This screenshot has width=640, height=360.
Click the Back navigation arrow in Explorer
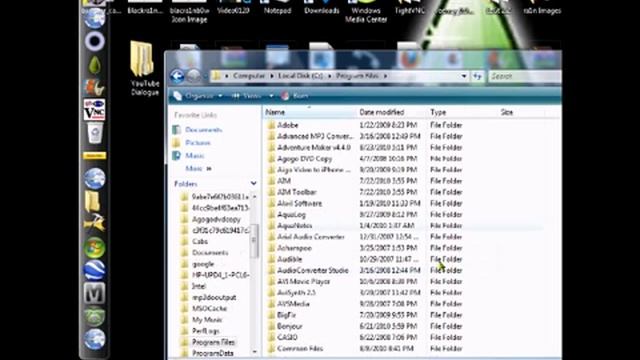click(x=178, y=76)
